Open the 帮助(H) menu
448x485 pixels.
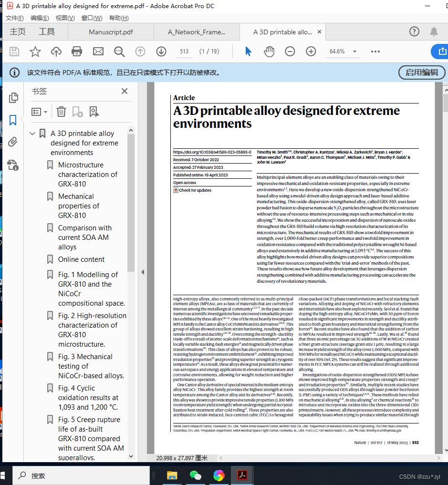point(119,18)
